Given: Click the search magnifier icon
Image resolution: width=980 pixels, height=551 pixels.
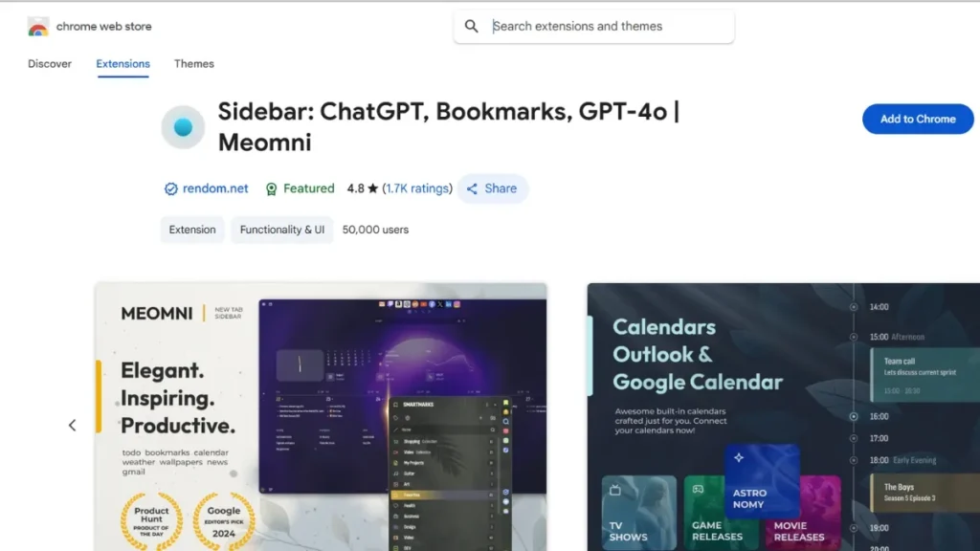Looking at the screenshot, I should coord(471,26).
